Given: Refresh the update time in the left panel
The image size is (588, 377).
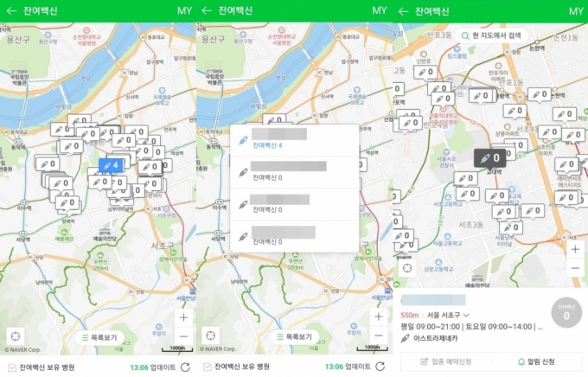Looking at the screenshot, I should pos(184,367).
